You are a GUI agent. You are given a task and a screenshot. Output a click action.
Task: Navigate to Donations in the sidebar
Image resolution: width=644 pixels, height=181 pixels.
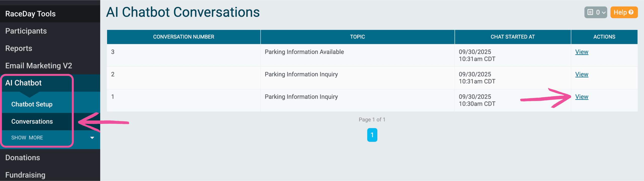[23, 158]
